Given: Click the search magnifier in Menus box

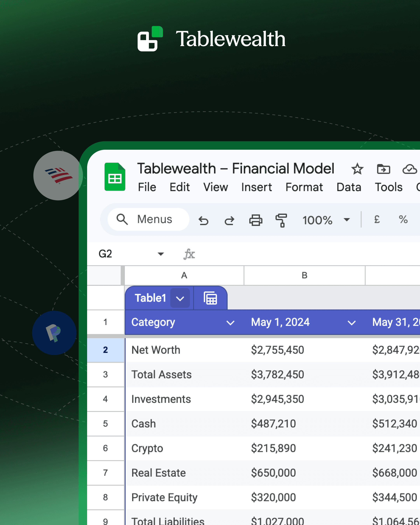Looking at the screenshot, I should click(x=122, y=219).
